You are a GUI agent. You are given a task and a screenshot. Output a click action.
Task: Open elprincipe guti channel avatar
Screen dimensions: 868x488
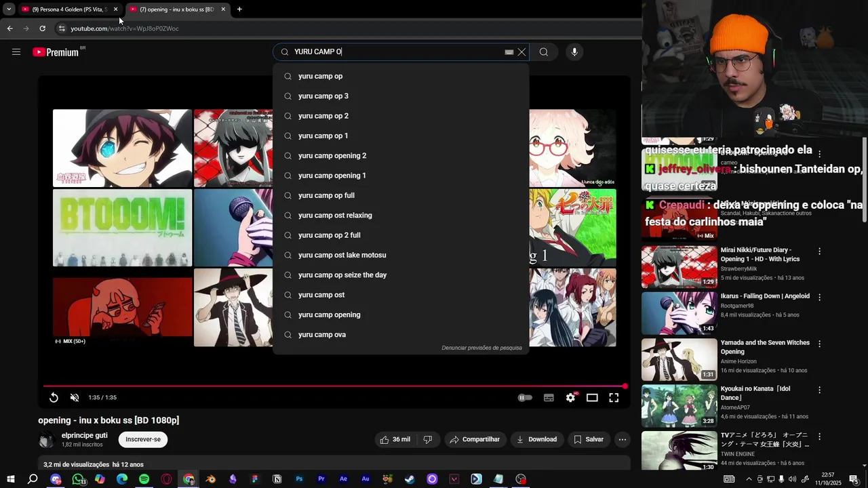click(x=47, y=440)
